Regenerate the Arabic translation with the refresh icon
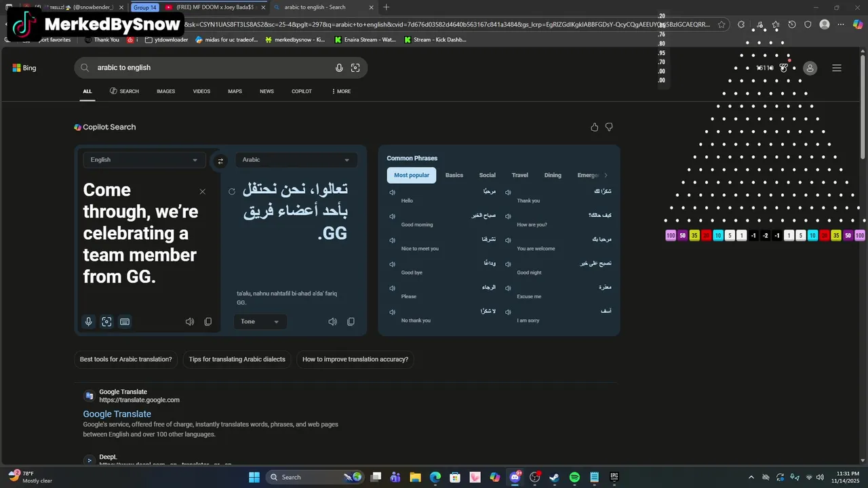 [232, 192]
